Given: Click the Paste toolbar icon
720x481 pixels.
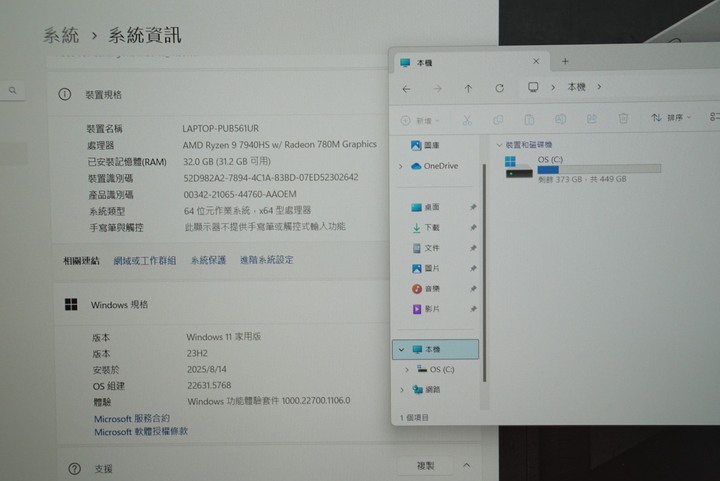Looking at the screenshot, I should point(529,120).
